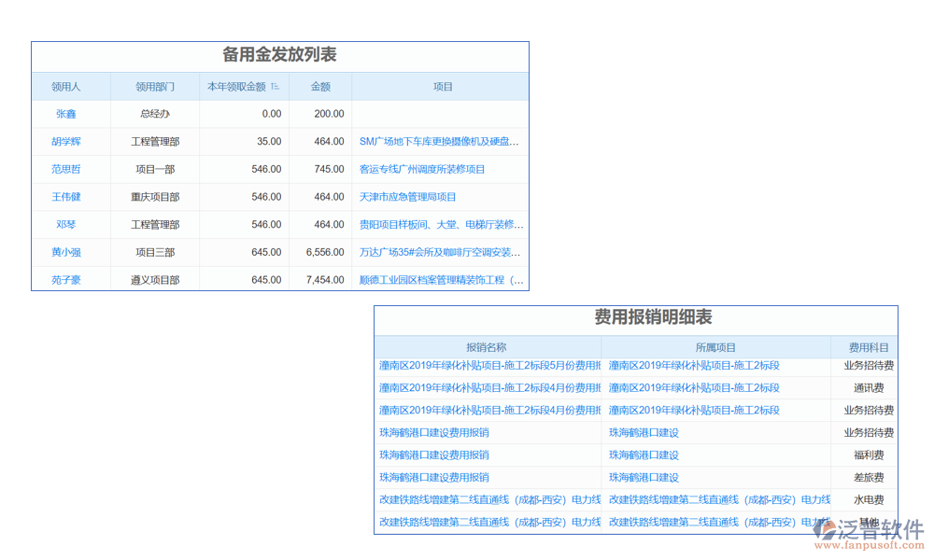Viewport: 934px width, 560px height.
Task: Click on recipient 王伟健
Action: (66, 197)
